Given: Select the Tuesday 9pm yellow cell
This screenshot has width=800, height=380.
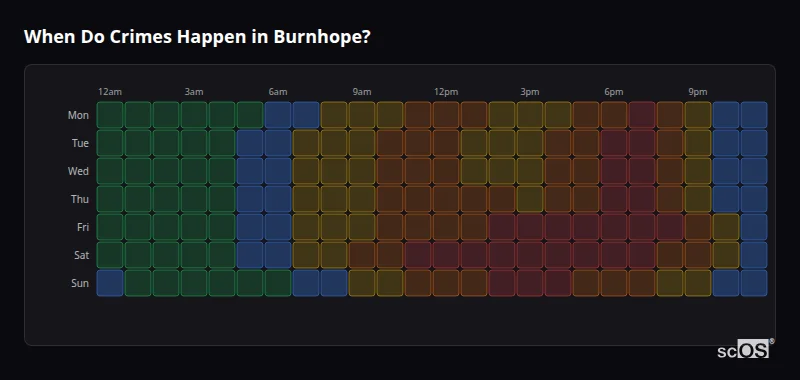Looking at the screenshot, I should (x=698, y=143).
